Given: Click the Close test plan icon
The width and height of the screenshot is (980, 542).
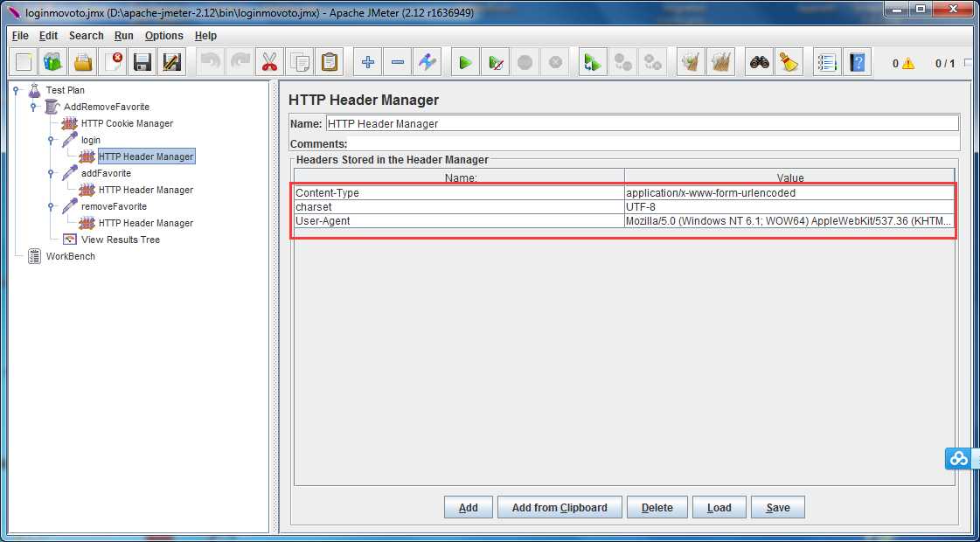Looking at the screenshot, I should [113, 63].
